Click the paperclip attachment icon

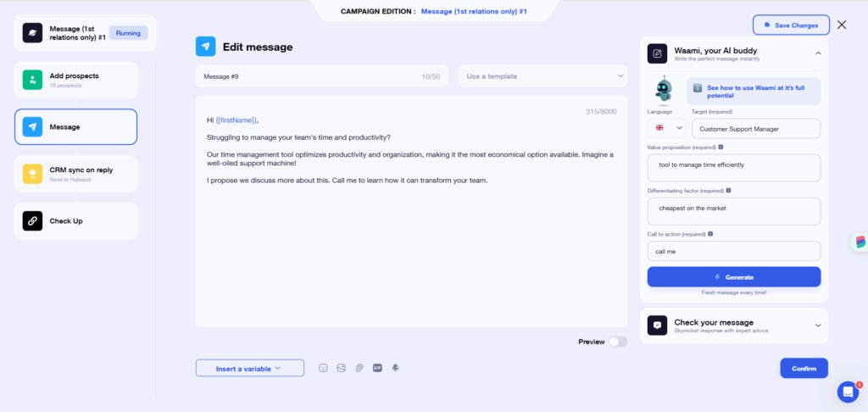tap(359, 368)
